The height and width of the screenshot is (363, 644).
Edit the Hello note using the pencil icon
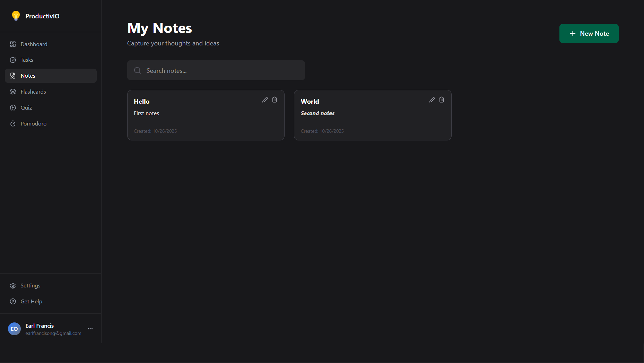(x=265, y=100)
